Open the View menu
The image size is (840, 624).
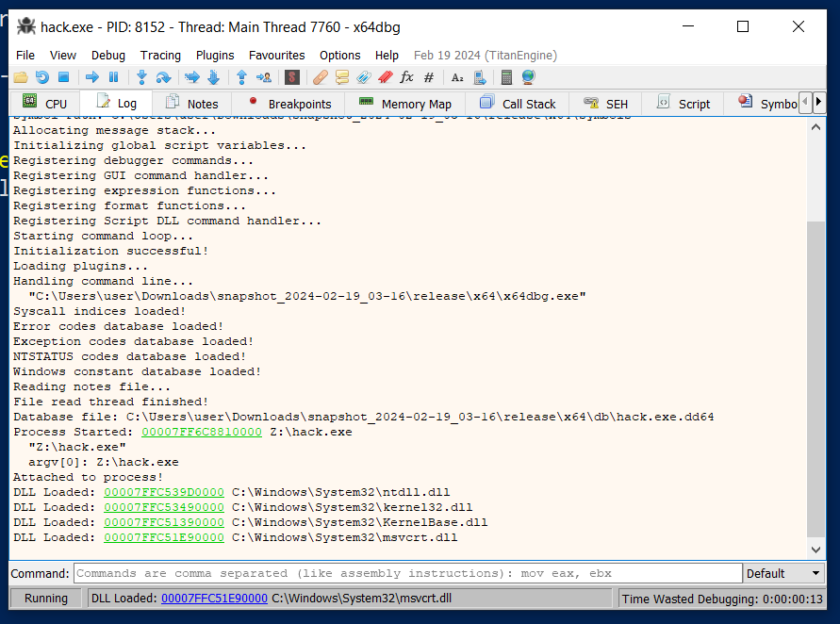coord(62,56)
